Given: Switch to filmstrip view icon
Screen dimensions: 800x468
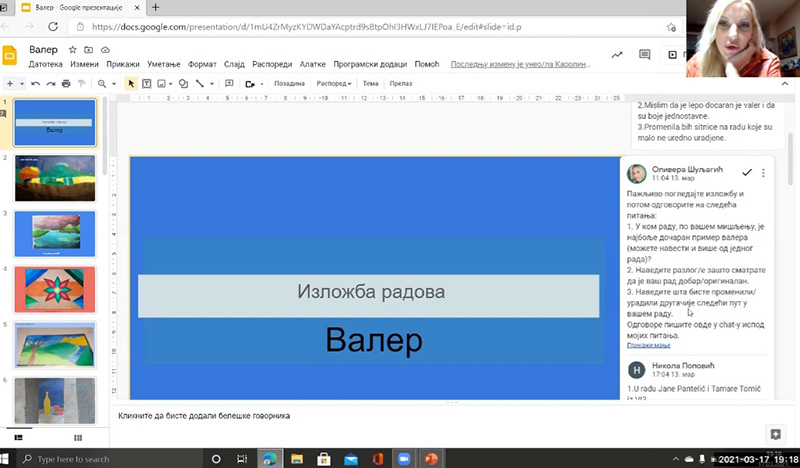Looking at the screenshot, I should (18, 437).
